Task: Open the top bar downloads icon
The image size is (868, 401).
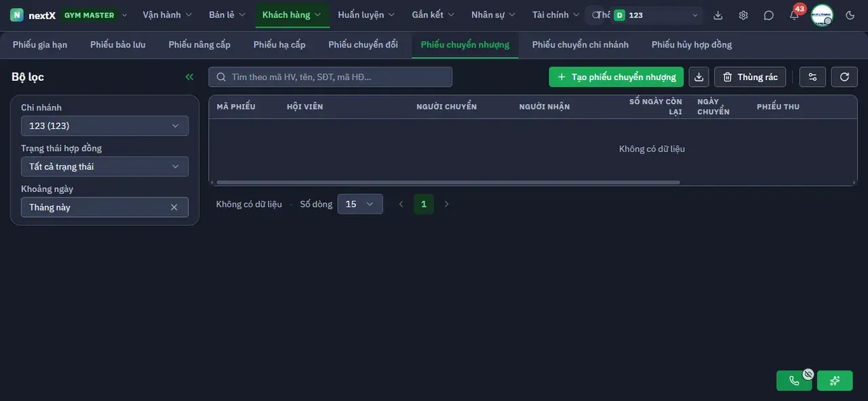Action: 718,15
